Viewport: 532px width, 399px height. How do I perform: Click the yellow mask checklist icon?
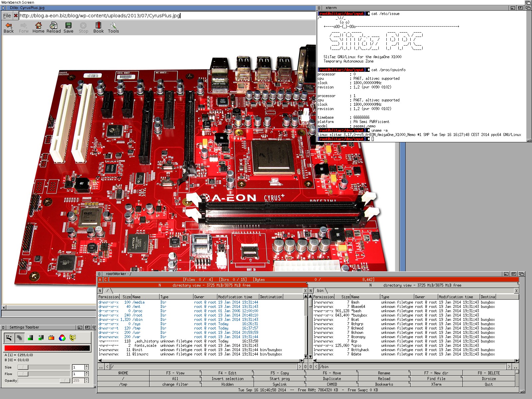[73, 338]
